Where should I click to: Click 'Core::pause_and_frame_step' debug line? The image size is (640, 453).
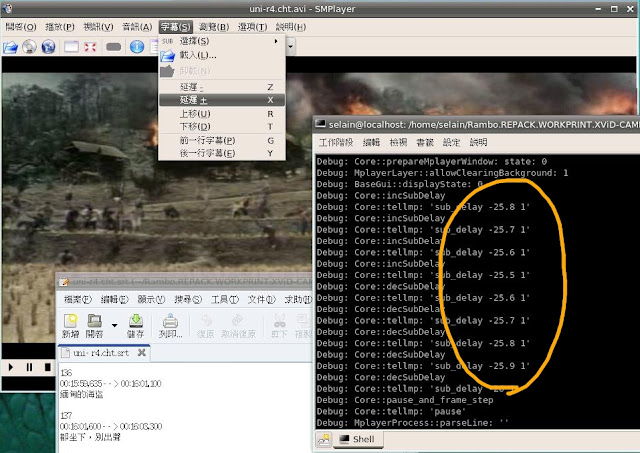point(424,400)
